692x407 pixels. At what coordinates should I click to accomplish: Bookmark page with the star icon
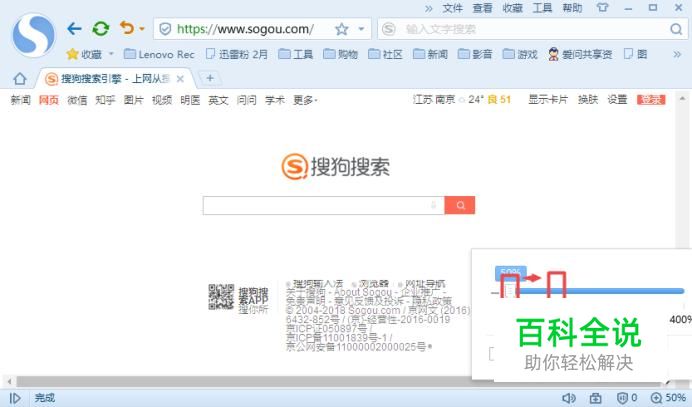[x=342, y=29]
